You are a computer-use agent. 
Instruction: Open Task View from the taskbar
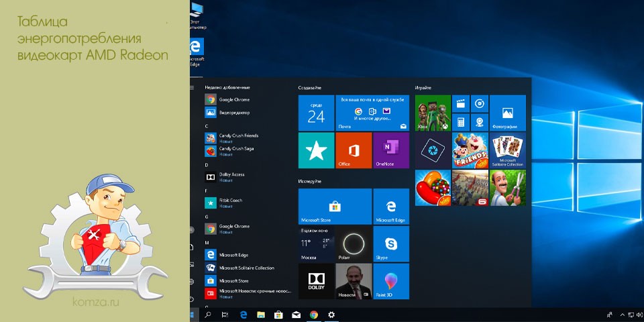click(225, 315)
